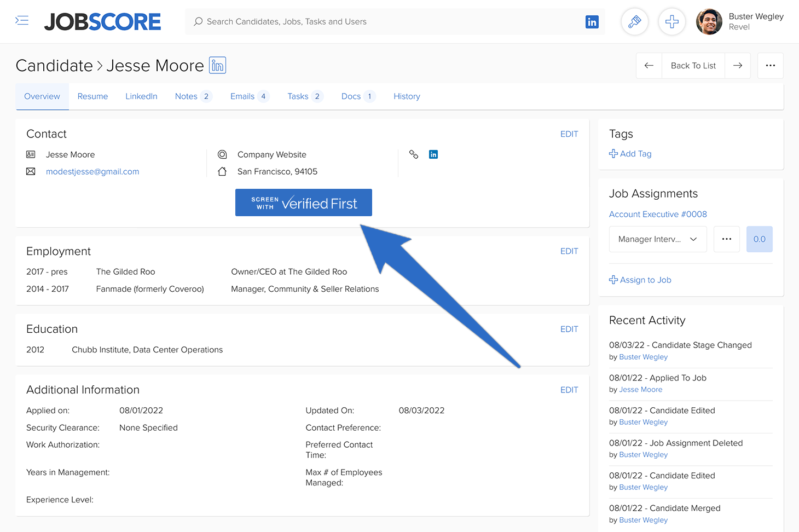Click the plus add-new icon in header
This screenshot has width=799, height=532.
(x=672, y=22)
